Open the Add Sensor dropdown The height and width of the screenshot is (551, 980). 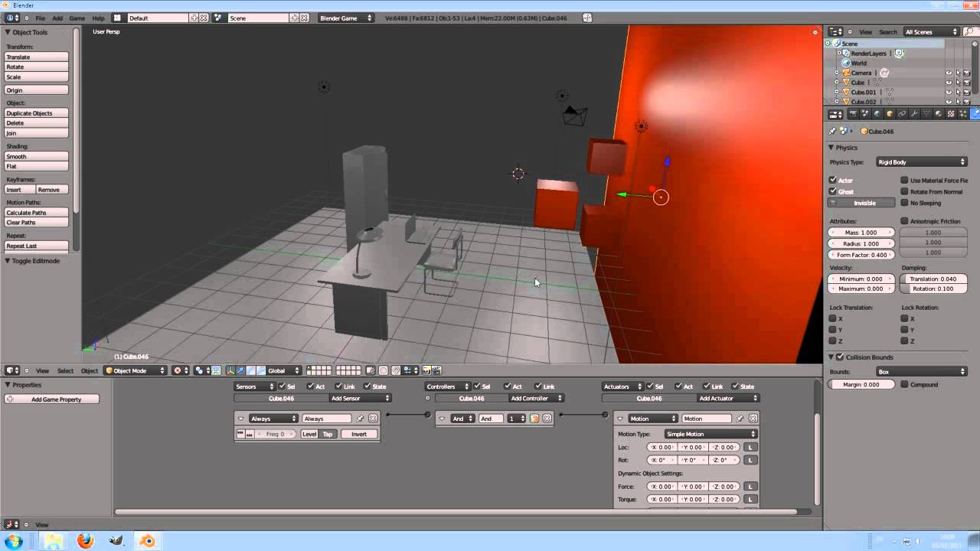tap(360, 398)
